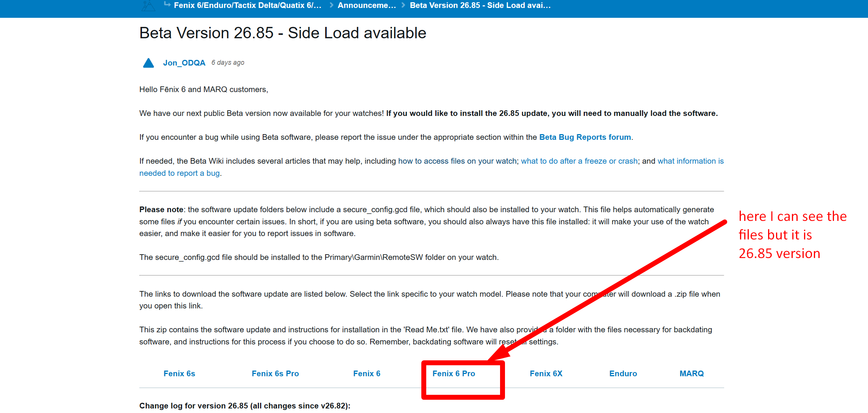Click 'Hello Fēnix 6 and MARQ customers,' line
868x413 pixels.
pos(204,89)
